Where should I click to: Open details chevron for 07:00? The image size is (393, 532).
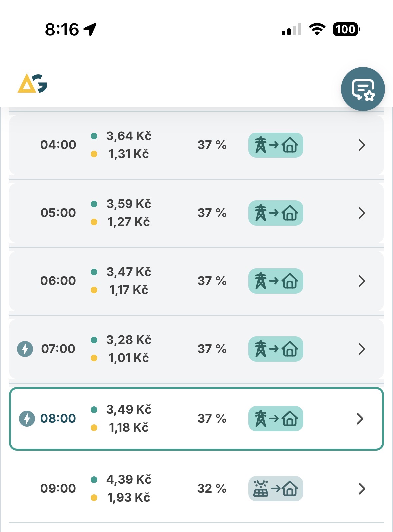pos(362,349)
